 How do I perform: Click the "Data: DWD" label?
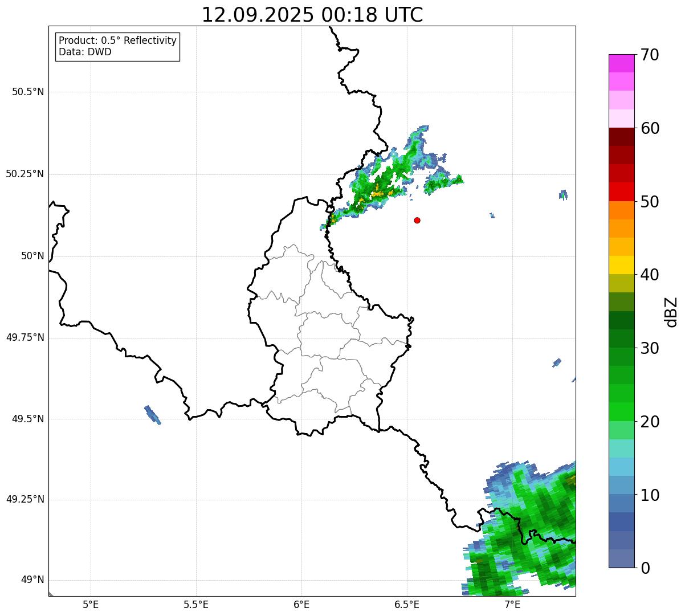85,52
